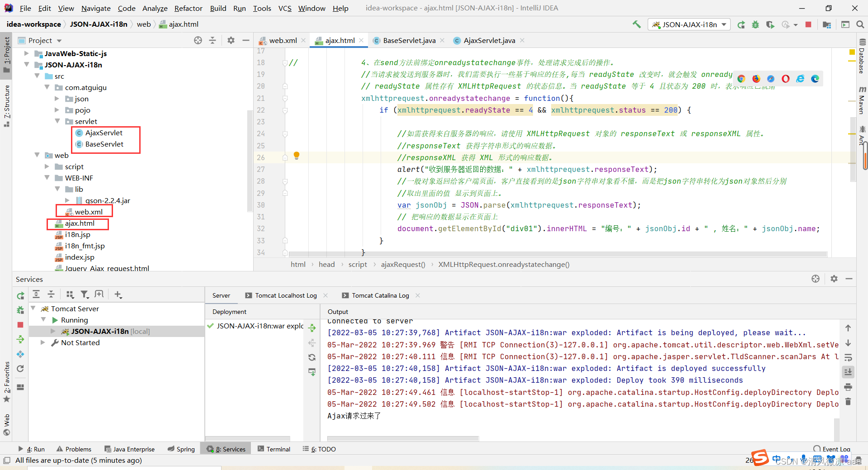Open page in Firefox browser icon
Image resolution: width=868 pixels, height=470 pixels.
click(x=756, y=79)
